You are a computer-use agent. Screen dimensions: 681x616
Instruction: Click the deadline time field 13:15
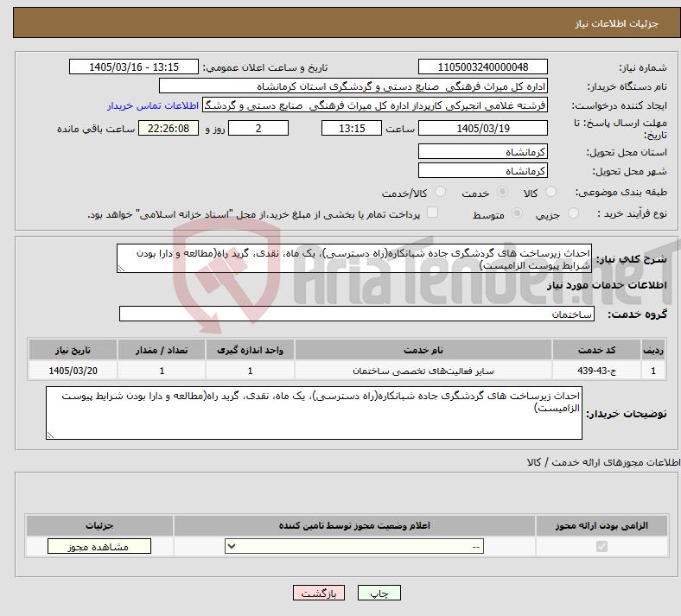352,128
